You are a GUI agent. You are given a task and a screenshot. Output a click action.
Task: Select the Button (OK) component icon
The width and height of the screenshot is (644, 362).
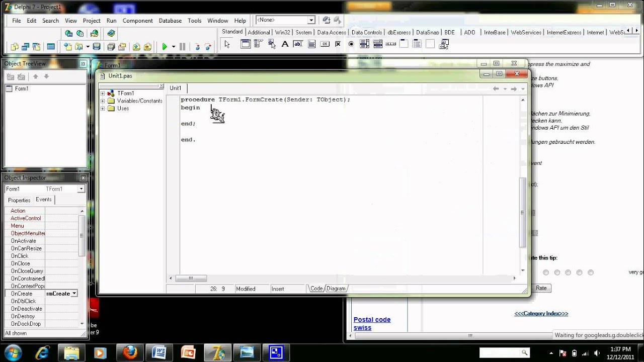(x=325, y=44)
